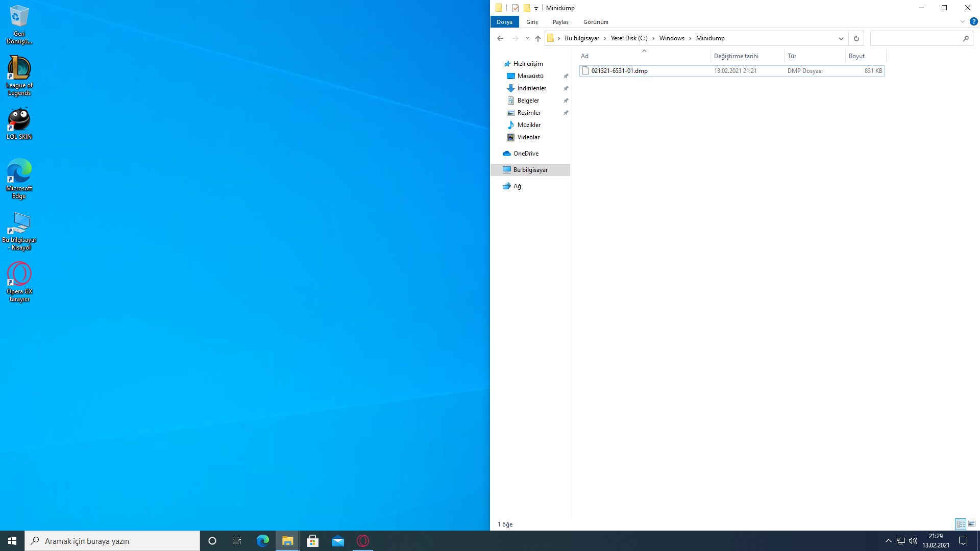Screen dimensions: 980x551
Task: Open the Mail app in taskbar
Action: pyautogui.click(x=338, y=541)
